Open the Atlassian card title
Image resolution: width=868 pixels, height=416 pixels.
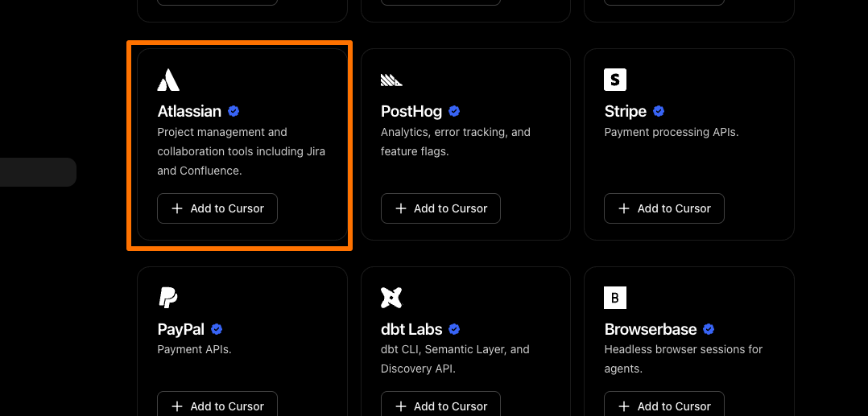coord(189,111)
